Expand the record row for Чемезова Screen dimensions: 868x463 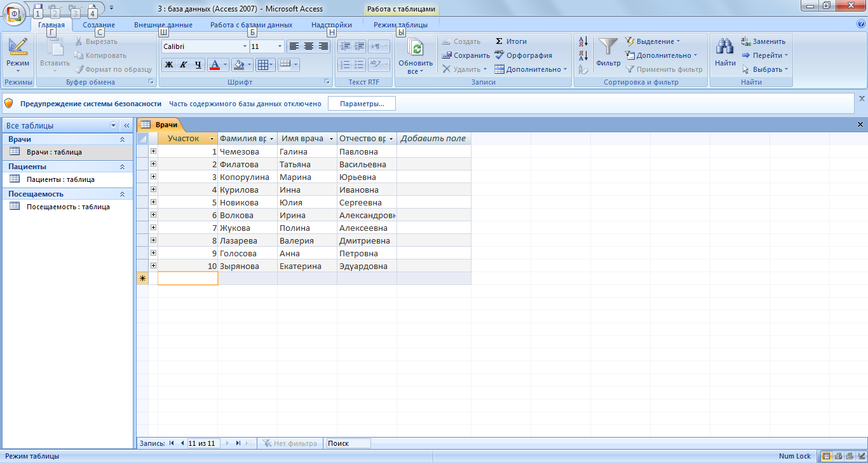[153, 151]
